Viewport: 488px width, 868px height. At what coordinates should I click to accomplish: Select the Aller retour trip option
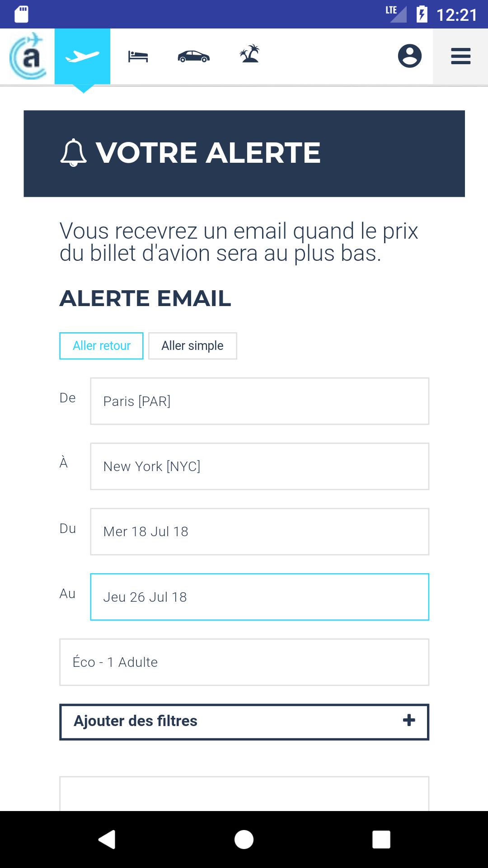pyautogui.click(x=101, y=346)
